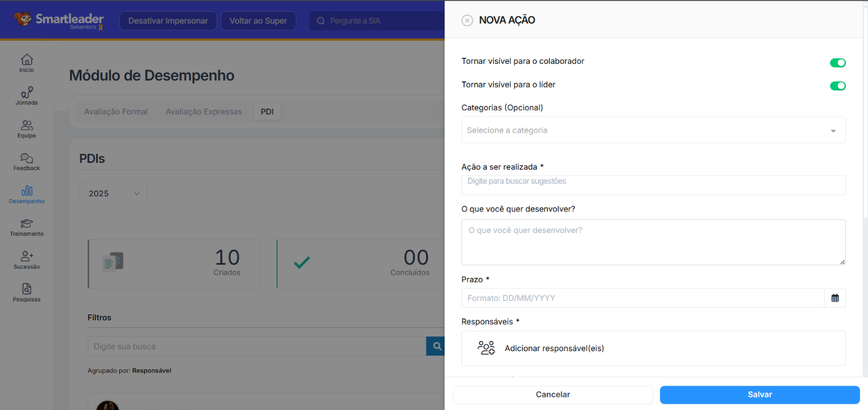Image resolution: width=868 pixels, height=410 pixels.
Task: Toggle visibility for the líder
Action: coord(837,86)
